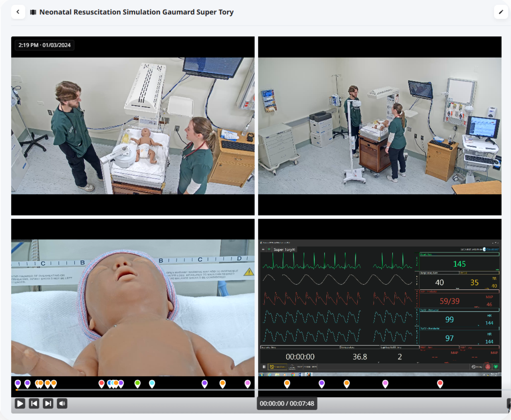
Task: Click the skip-to-previous-event icon
Action: [x=34, y=403]
